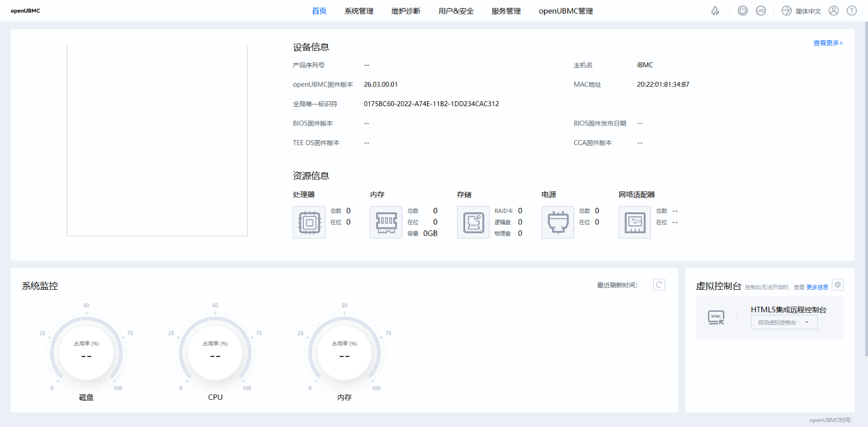
Task: Click the storage (存储) disk icon
Action: point(473,222)
